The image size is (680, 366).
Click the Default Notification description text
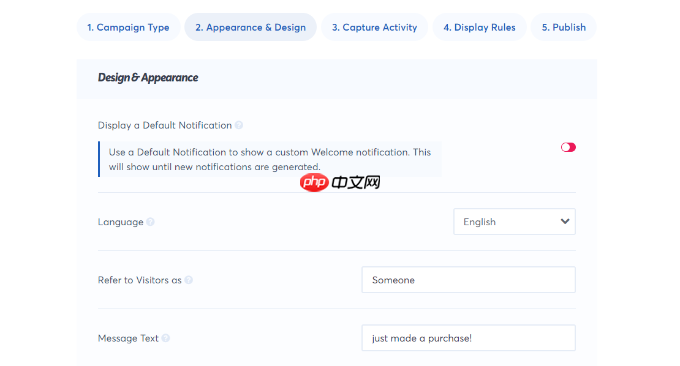(270, 159)
